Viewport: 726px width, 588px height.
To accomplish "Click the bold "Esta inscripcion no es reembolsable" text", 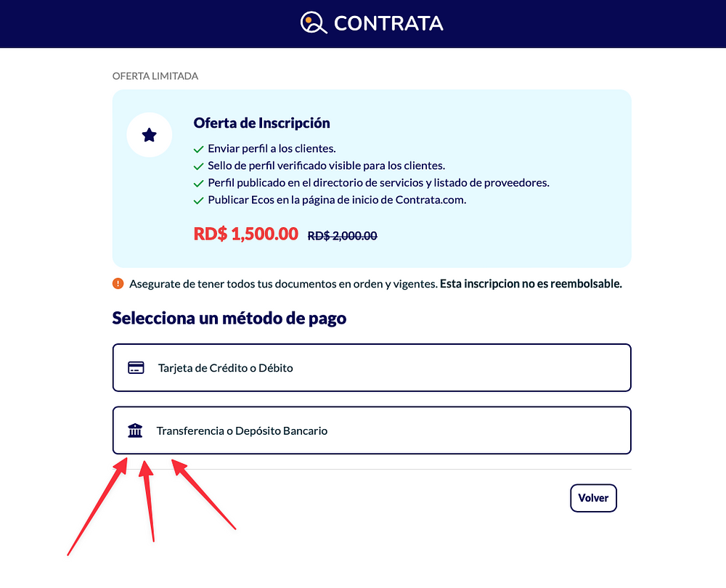I will 531,283.
